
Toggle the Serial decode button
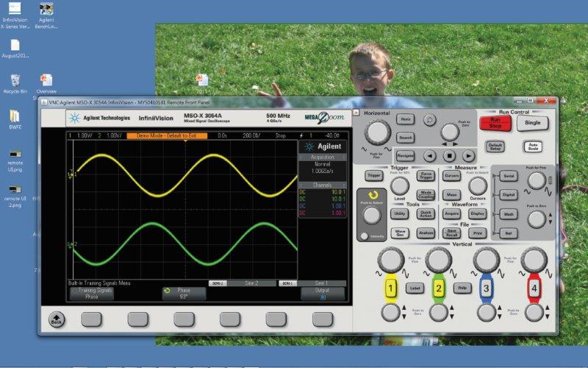[509, 176]
